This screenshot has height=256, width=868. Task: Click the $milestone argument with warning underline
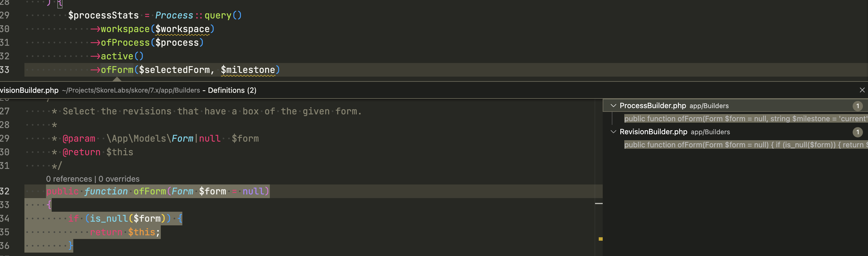248,70
